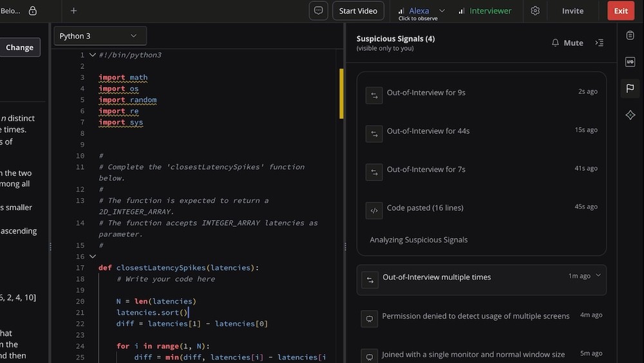This screenshot has width=644, height=363.
Task: Click the left panel resize handle
Action: pyautogui.click(x=50, y=247)
